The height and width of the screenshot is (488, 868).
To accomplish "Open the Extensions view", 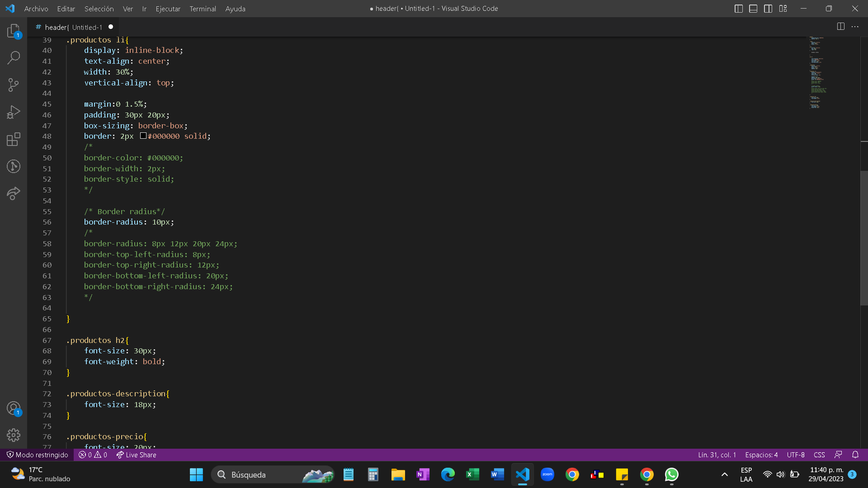I will pyautogui.click(x=14, y=139).
